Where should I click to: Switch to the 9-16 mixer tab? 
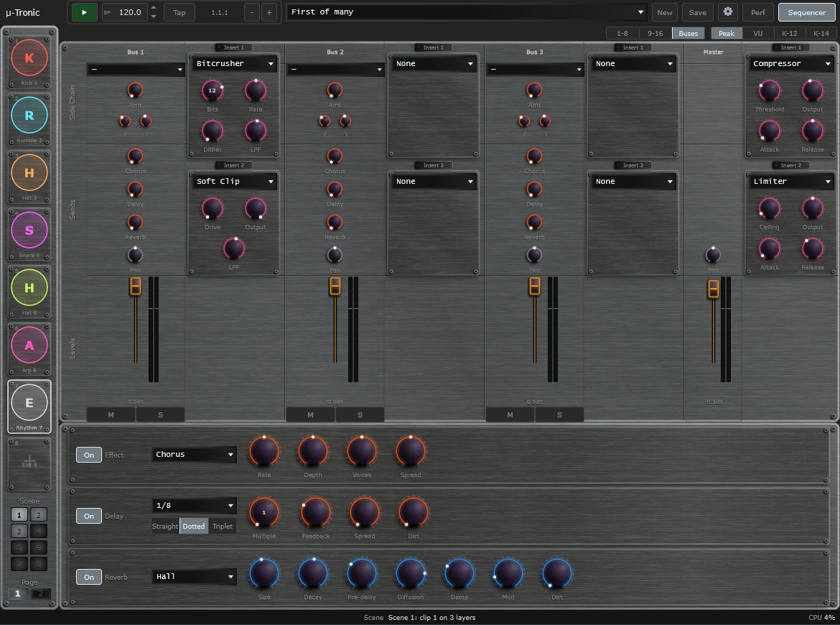click(655, 33)
